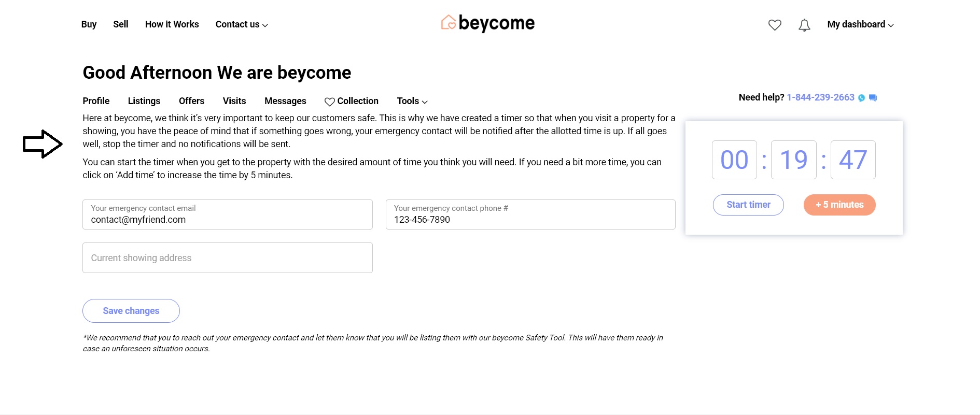The image size is (980, 415).
Task: Open the favorites heart icon
Action: (775, 24)
